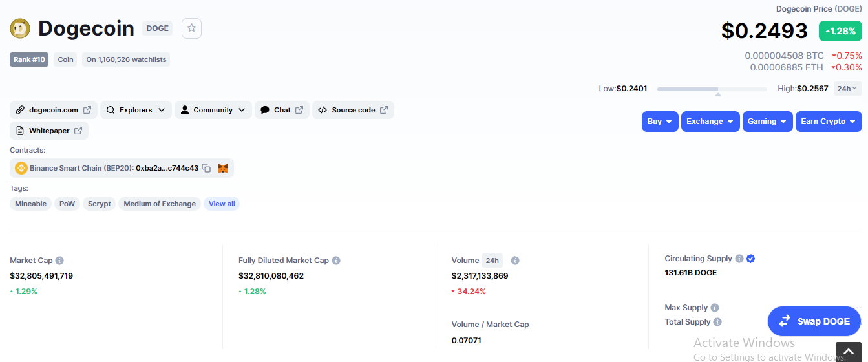Open the Whitepaper link
Image resolution: width=868 pixels, height=362 pixels.
(49, 131)
